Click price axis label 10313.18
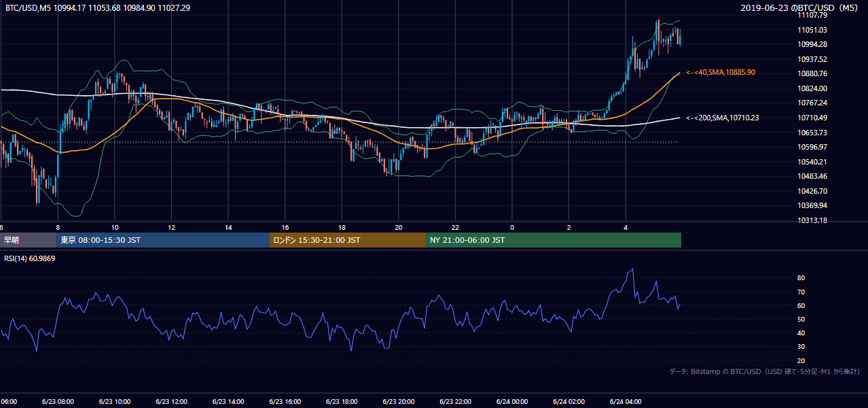 [x=812, y=220]
